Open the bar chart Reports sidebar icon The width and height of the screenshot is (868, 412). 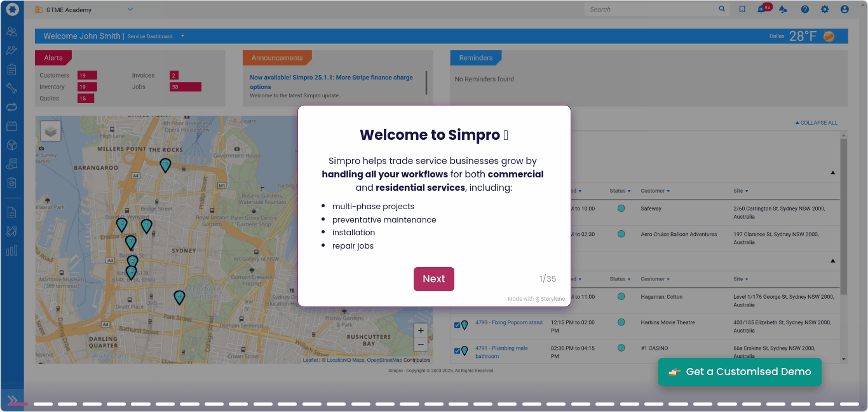coord(11,251)
